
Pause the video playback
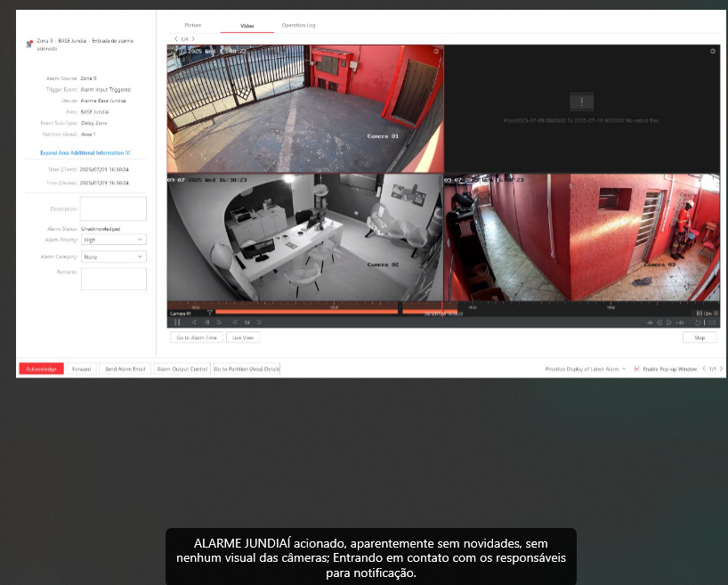[x=177, y=322]
